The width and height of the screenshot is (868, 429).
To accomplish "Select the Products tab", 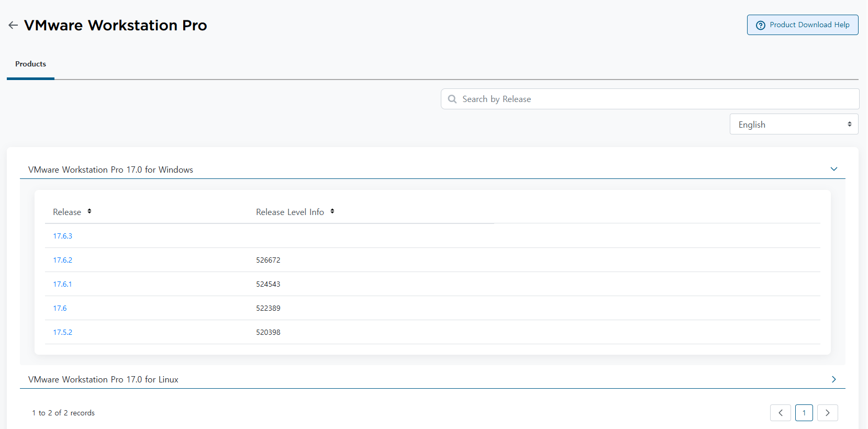I will point(30,64).
